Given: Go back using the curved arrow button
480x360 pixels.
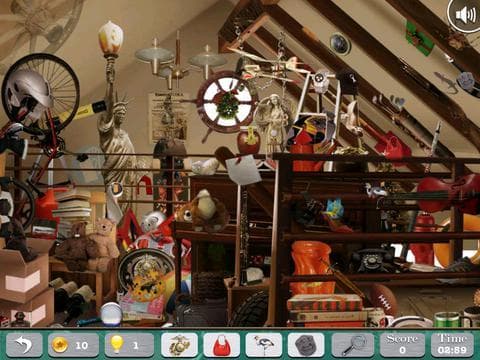Looking at the screenshot, I should pos(24,345).
